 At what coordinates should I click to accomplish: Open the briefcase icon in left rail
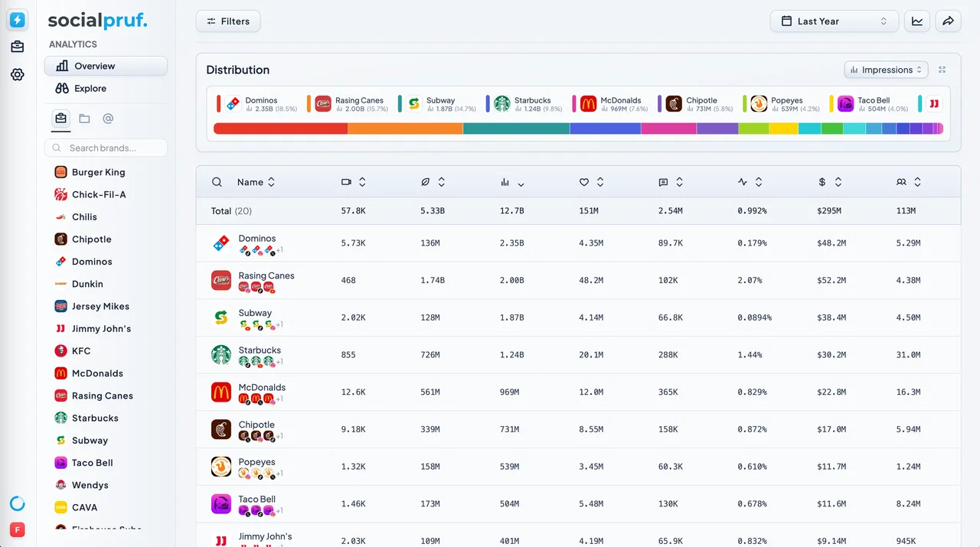pos(17,47)
